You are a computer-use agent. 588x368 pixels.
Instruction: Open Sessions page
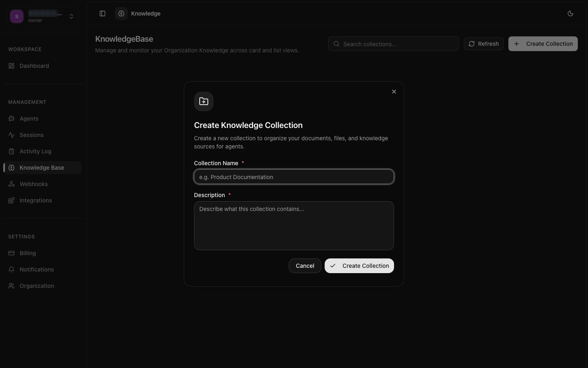(x=42, y=135)
